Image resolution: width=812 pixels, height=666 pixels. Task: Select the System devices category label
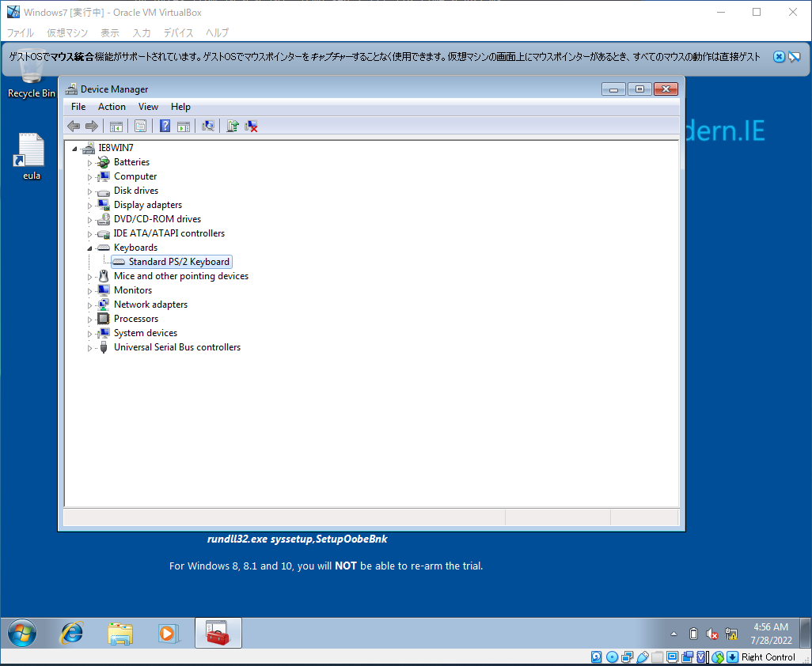[146, 333]
